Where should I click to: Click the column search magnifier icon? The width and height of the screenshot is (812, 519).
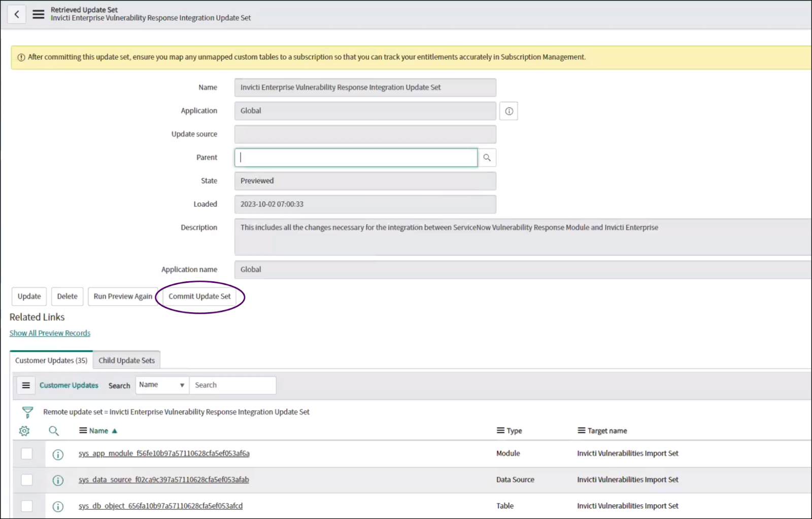click(x=54, y=431)
